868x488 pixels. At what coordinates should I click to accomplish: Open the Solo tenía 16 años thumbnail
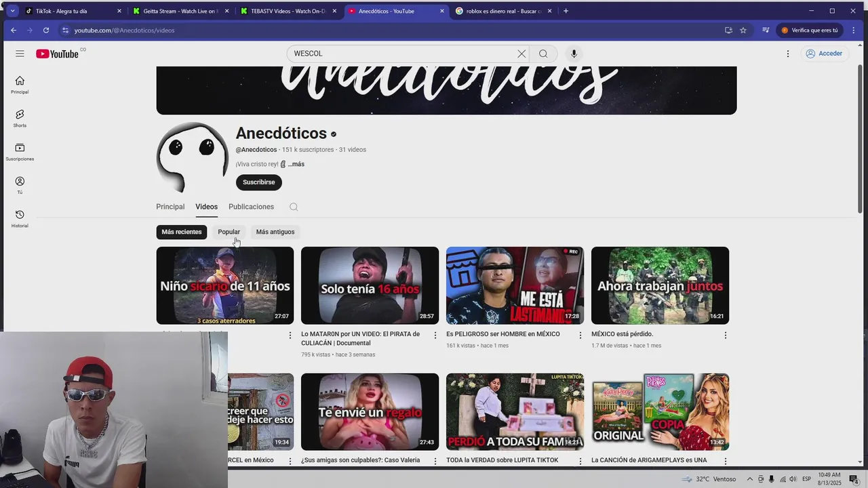(x=370, y=285)
